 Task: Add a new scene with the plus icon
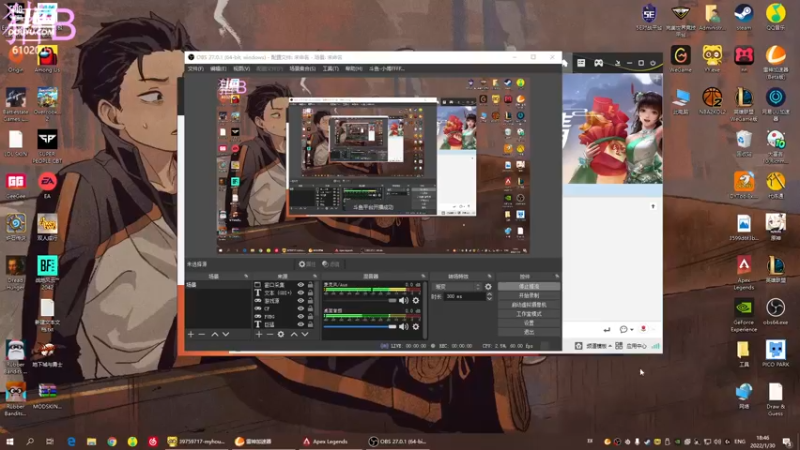tap(190, 334)
